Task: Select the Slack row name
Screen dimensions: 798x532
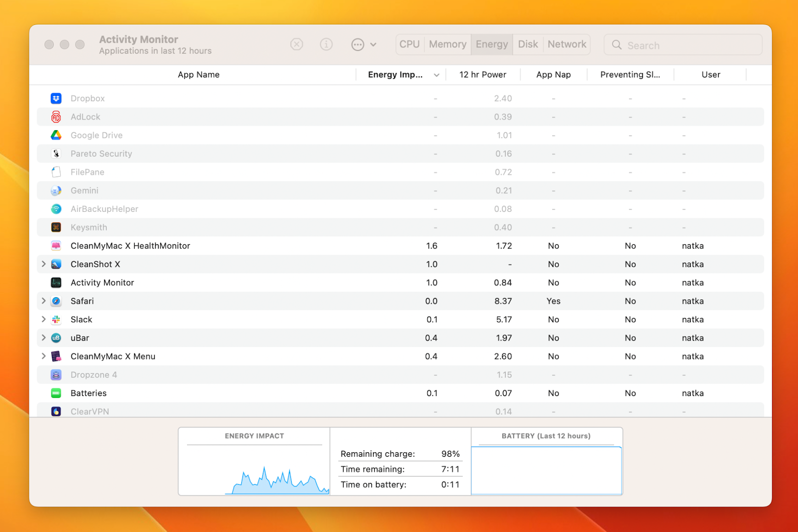Action: pos(81,320)
